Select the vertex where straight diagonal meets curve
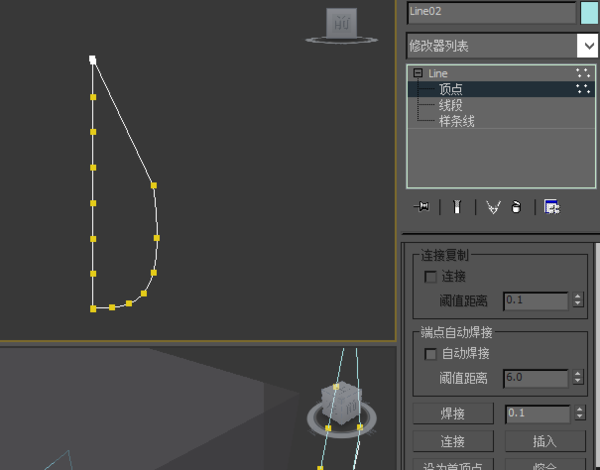This screenshot has width=600, height=470. 153,185
